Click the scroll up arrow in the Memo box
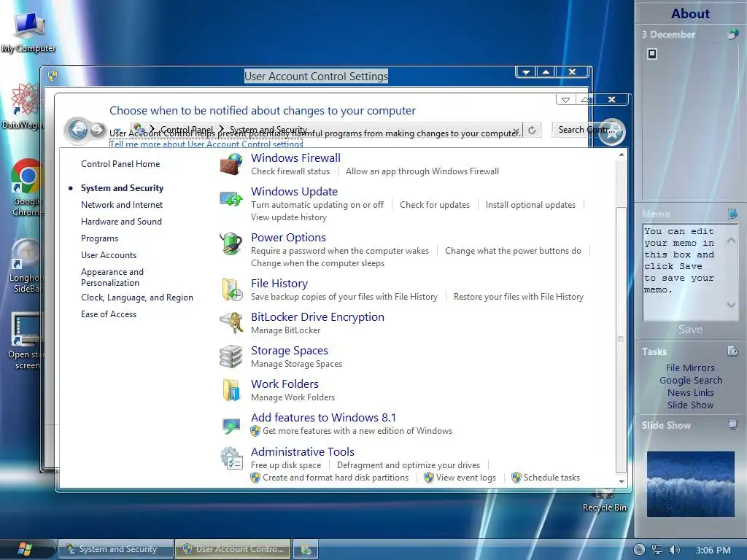The height and width of the screenshot is (560, 747). 731,241
